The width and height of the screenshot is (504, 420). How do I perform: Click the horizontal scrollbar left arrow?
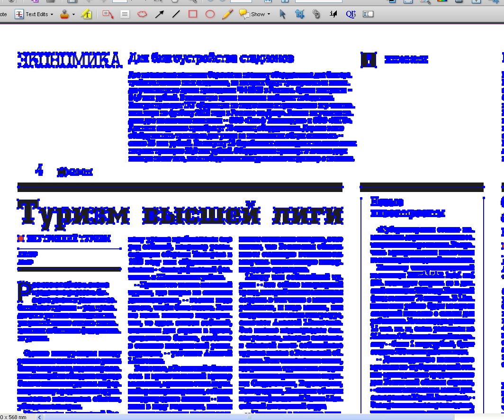(39, 417)
